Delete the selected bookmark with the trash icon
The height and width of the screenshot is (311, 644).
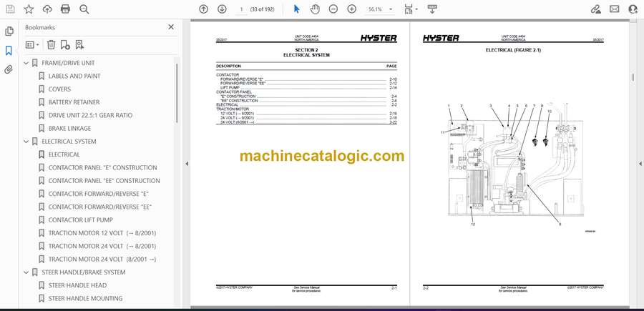tap(51, 45)
